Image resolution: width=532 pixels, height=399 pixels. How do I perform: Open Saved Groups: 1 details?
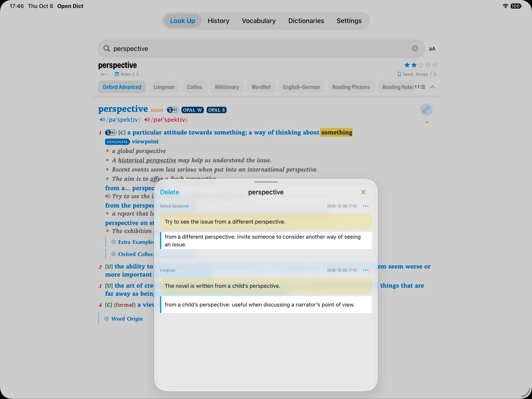click(x=417, y=74)
